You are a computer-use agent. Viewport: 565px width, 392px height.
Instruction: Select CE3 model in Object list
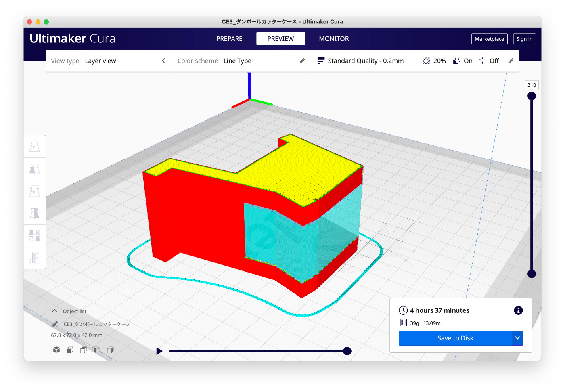click(97, 324)
